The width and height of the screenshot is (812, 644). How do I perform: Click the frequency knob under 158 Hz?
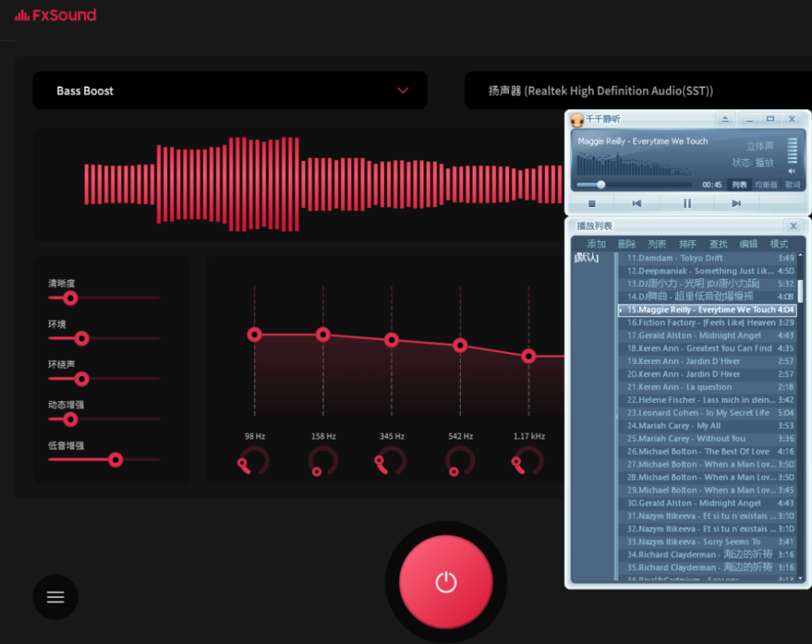(323, 461)
